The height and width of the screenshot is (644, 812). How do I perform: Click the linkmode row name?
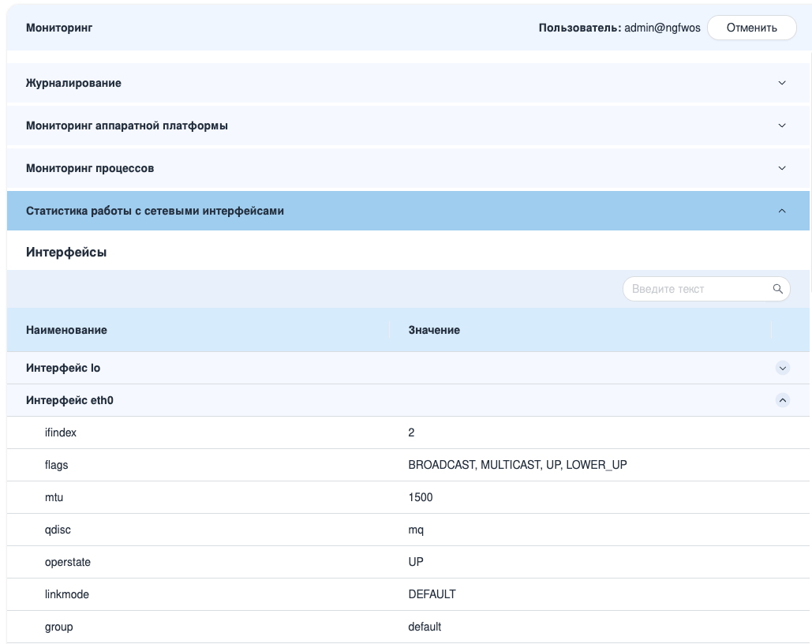[67, 594]
